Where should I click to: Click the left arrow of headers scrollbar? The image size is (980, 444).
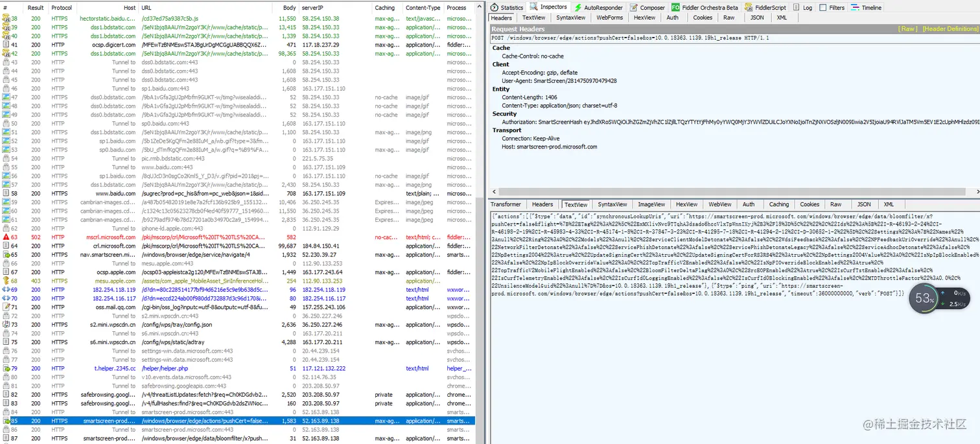(495, 192)
